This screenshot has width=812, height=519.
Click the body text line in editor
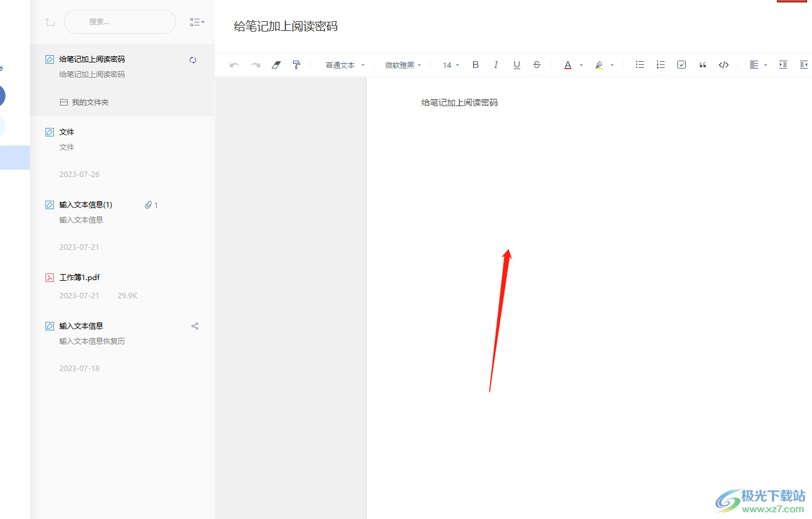[x=460, y=102]
